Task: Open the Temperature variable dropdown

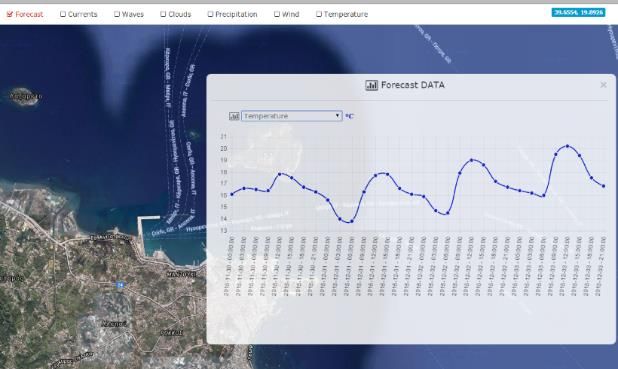Action: 292,116
